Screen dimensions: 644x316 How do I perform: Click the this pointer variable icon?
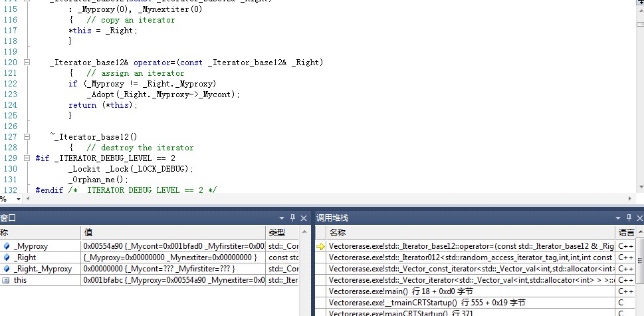click(6, 280)
